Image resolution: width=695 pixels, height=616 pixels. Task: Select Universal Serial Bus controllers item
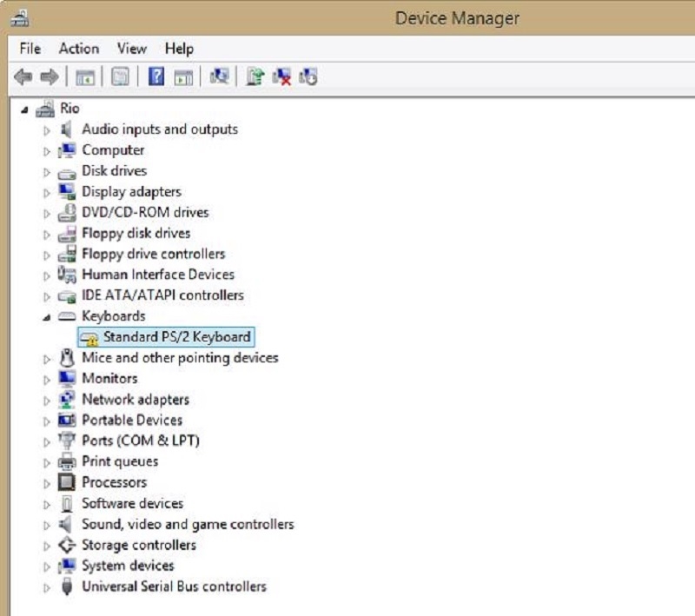174,586
